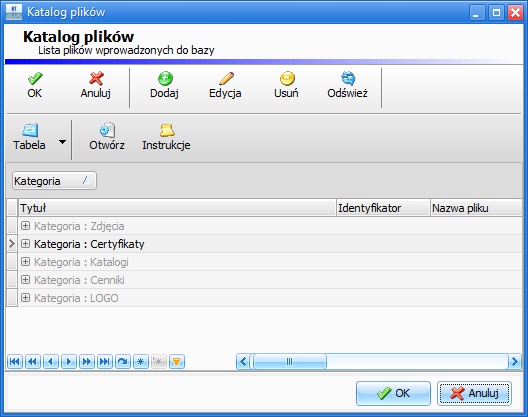528x417 pixels.
Task: Click the active asterisk navigator button
Action: coord(141,362)
